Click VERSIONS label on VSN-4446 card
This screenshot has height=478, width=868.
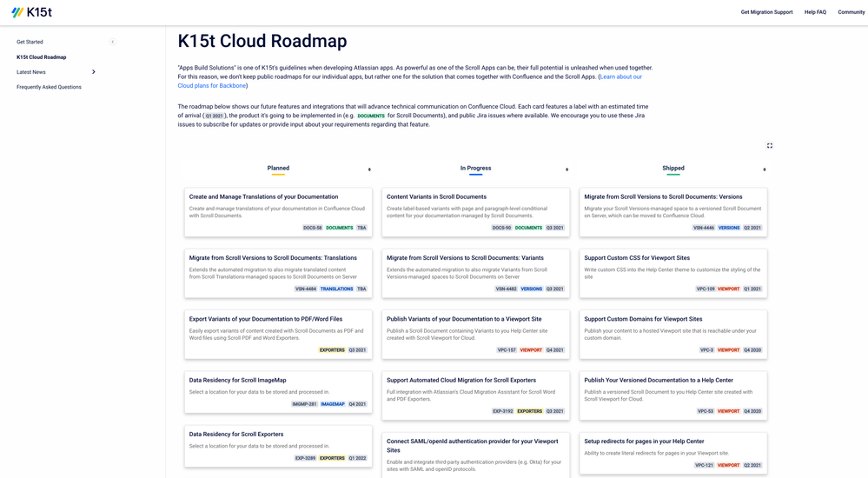(x=729, y=228)
